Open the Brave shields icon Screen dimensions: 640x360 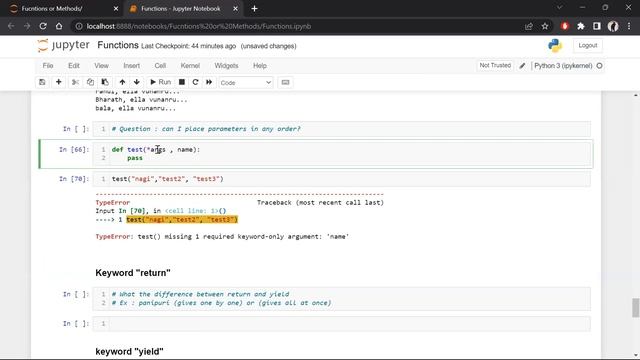[x=565, y=26]
